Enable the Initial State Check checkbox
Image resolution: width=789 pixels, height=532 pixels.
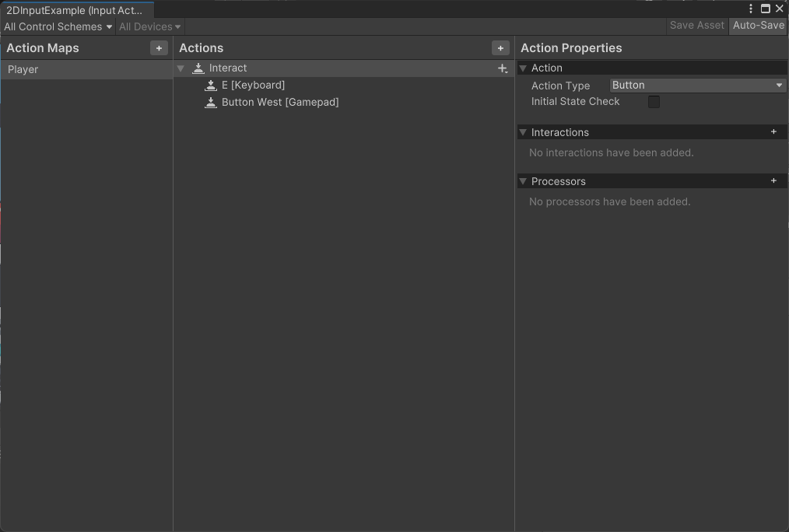pyautogui.click(x=654, y=102)
